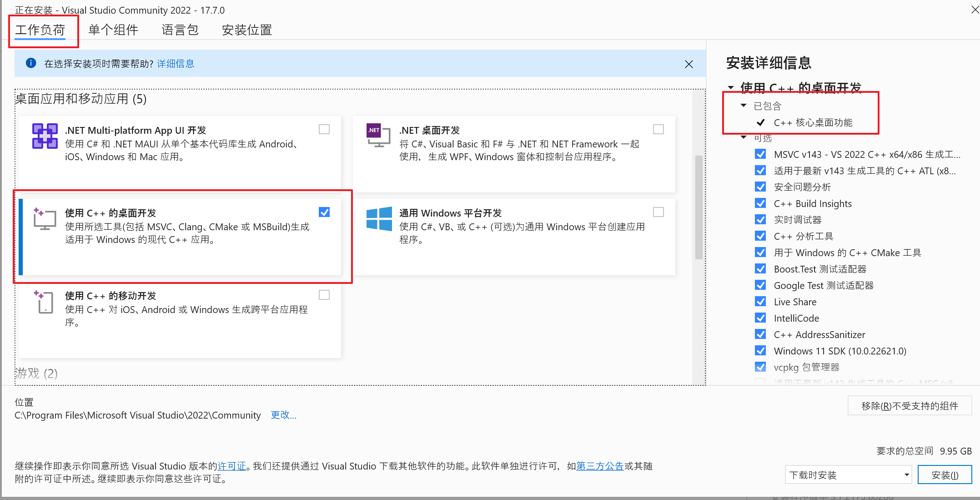The image size is (980, 500).
Task: Click the 通用 Windows 平台开发 Windows logo icon
Action: click(379, 219)
